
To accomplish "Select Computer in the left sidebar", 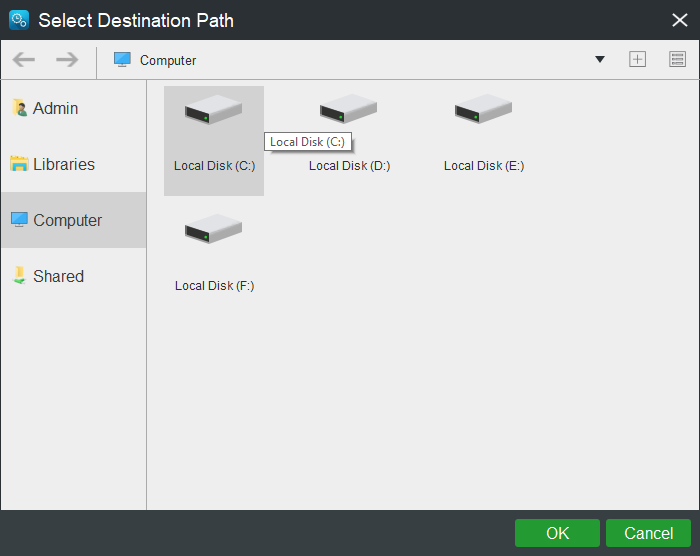I will click(x=67, y=220).
